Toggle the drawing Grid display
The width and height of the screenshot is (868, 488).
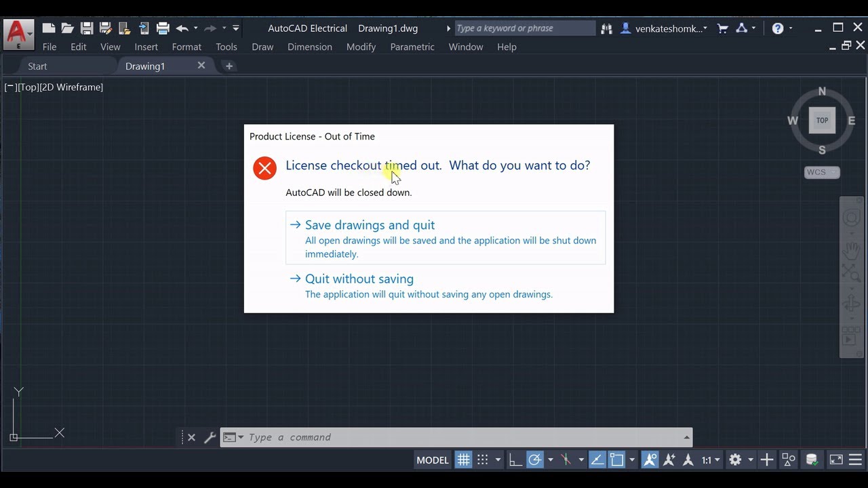(x=463, y=460)
